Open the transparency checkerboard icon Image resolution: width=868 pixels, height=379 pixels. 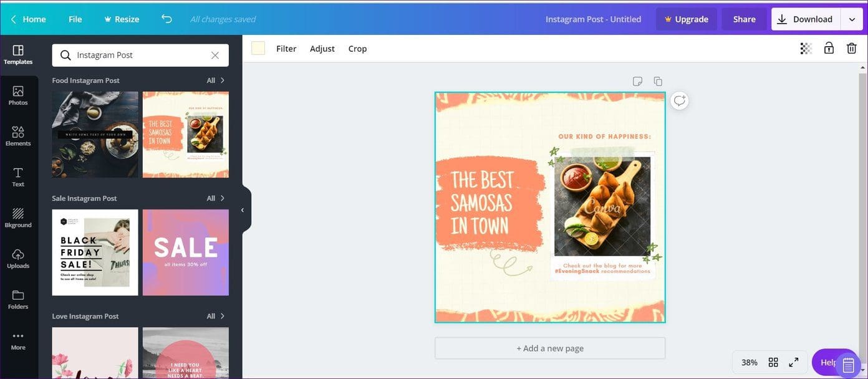coord(806,48)
